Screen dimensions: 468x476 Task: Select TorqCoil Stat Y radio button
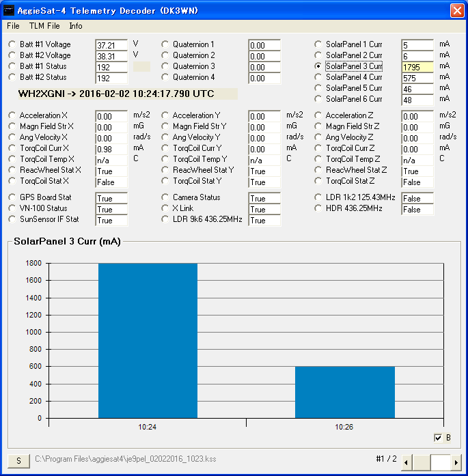tap(165, 181)
